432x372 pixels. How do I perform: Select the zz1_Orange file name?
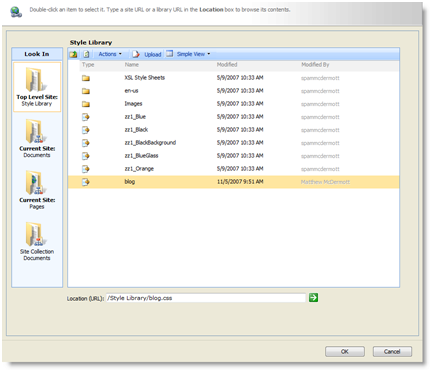139,169
